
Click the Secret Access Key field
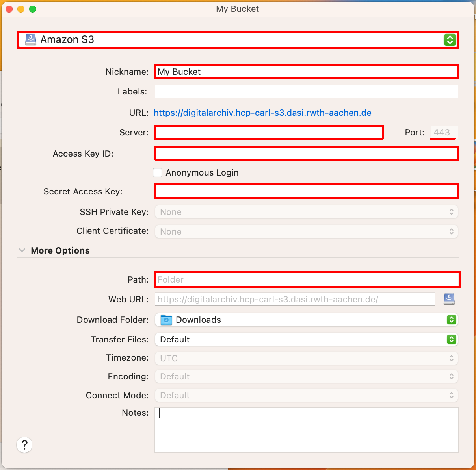[x=306, y=191]
